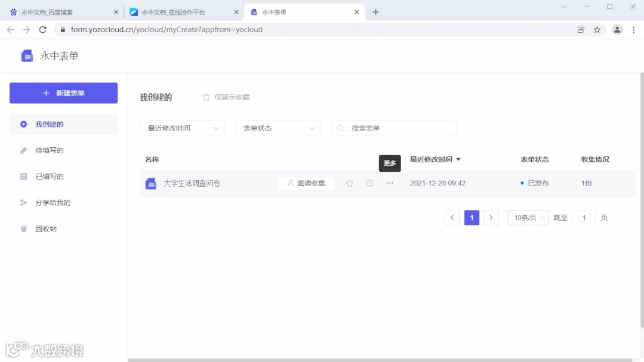Expand 表单状态 filter dropdown

(278, 128)
